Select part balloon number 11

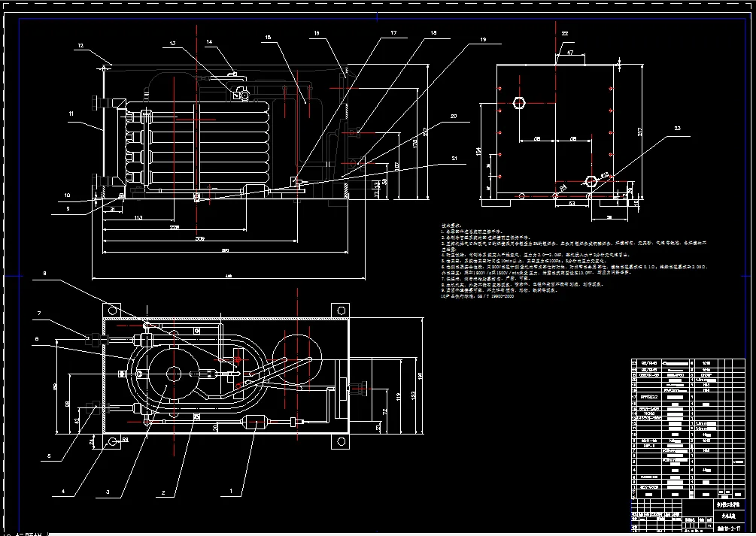[71, 114]
